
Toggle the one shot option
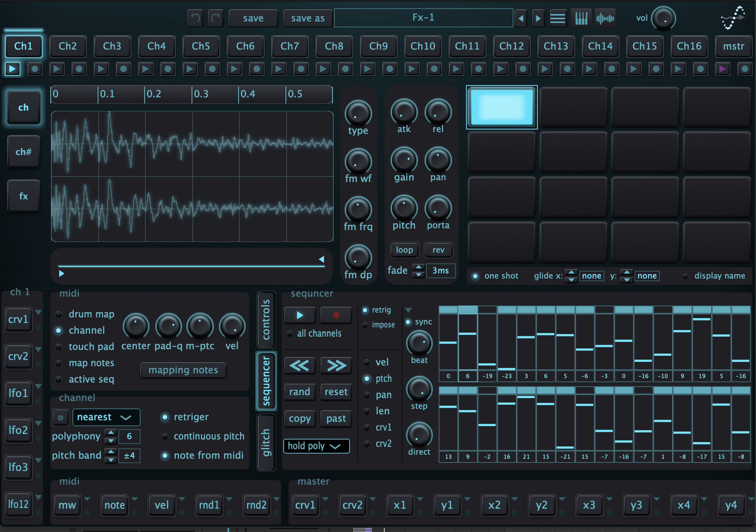tap(475, 276)
